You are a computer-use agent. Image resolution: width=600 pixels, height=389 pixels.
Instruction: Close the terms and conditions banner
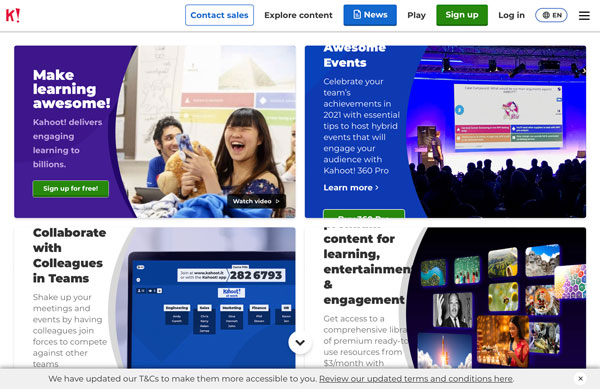[x=580, y=378]
